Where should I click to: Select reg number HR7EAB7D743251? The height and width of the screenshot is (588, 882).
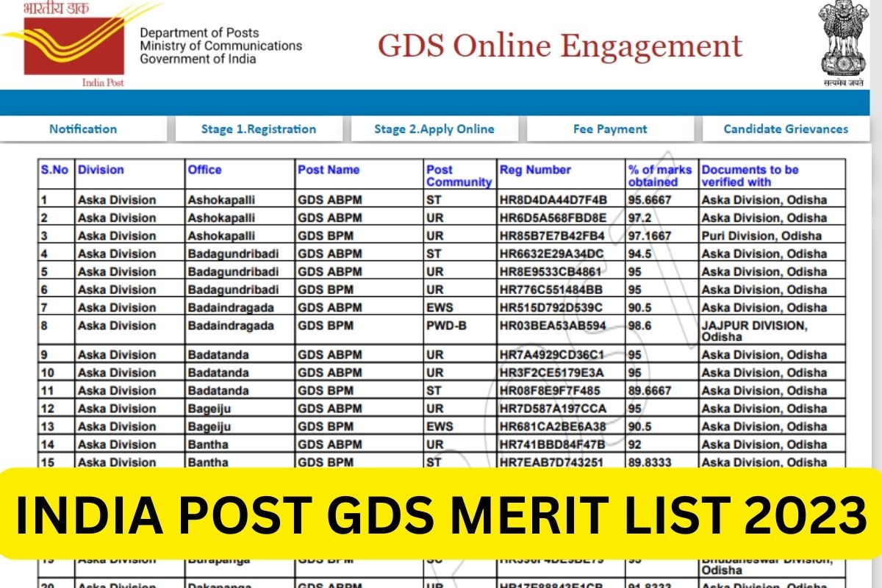pyautogui.click(x=551, y=462)
